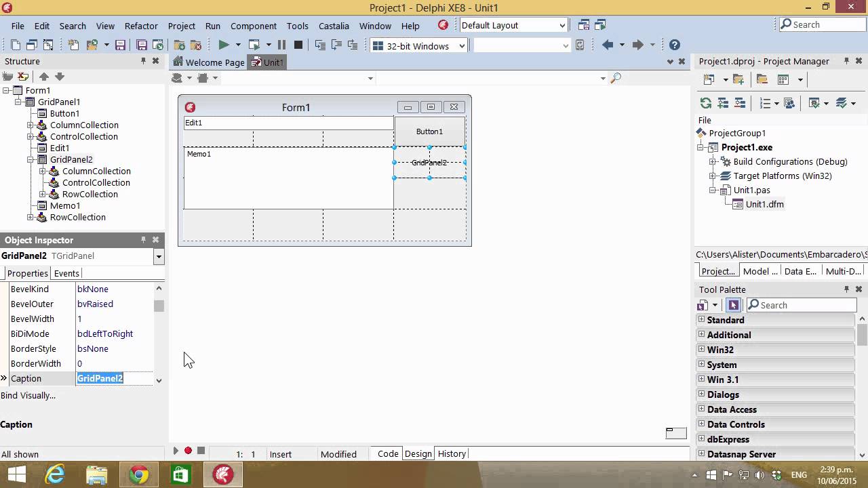Pin the Object Inspector panel
The width and height of the screenshot is (868, 488).
[143, 240]
